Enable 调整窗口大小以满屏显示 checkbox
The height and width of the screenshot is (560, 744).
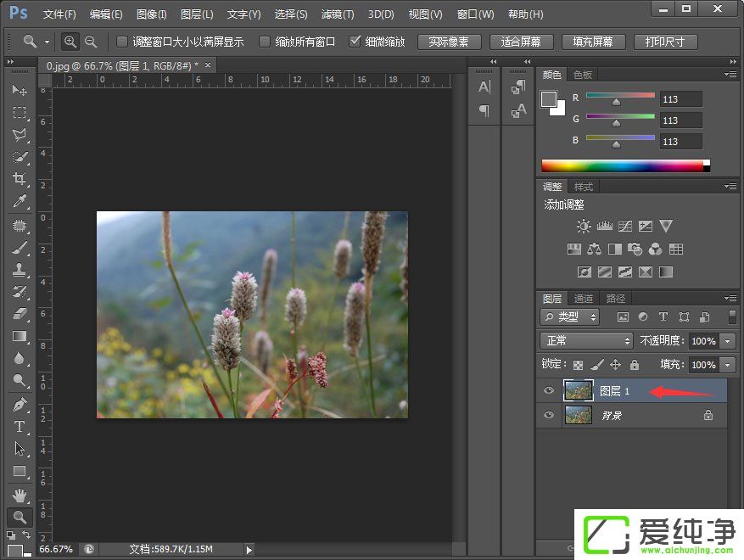coord(122,42)
